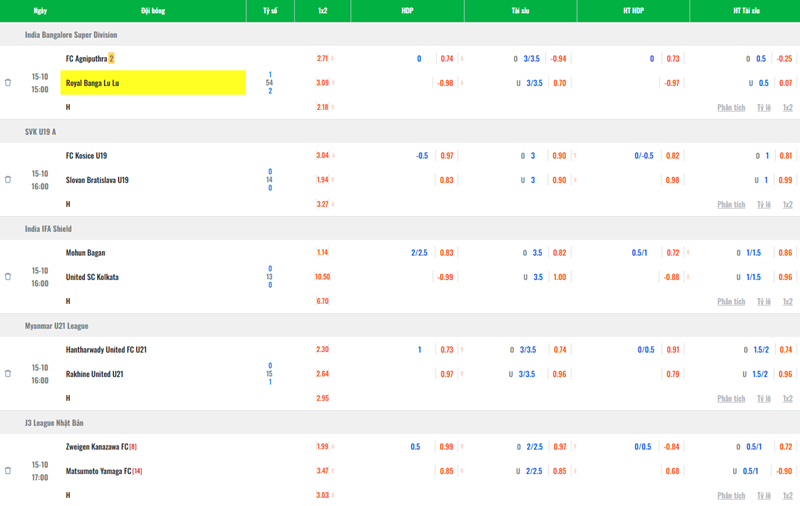The height and width of the screenshot is (506, 800).
Task: Click 1x2 link under Mohun Bagan match
Action: 787,301
